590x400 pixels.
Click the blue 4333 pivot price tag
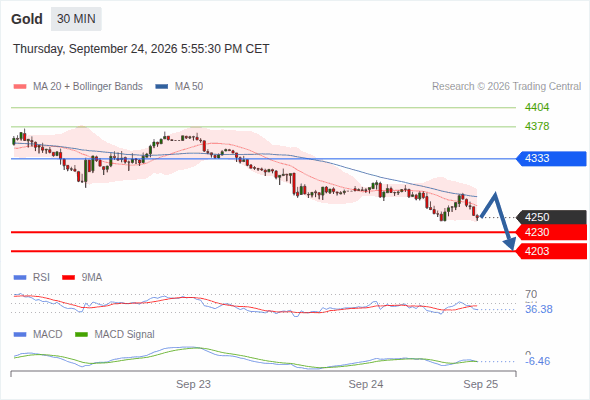pos(551,158)
